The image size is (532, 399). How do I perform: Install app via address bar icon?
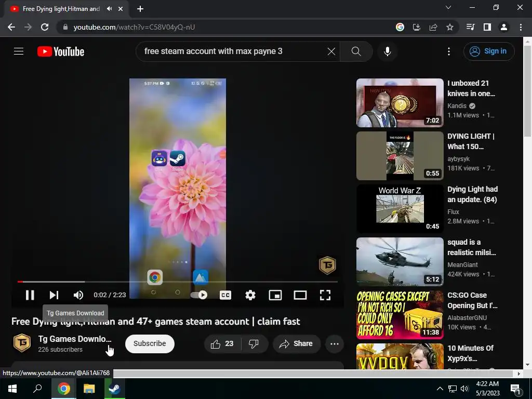click(x=417, y=27)
